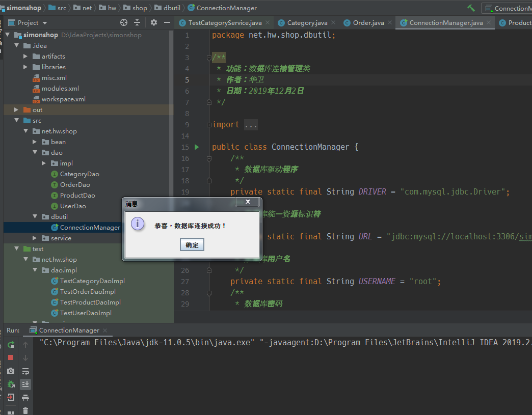The height and width of the screenshot is (415, 532).
Task: Rerun ConnectionManager in Run panel
Action: [x=11, y=345]
